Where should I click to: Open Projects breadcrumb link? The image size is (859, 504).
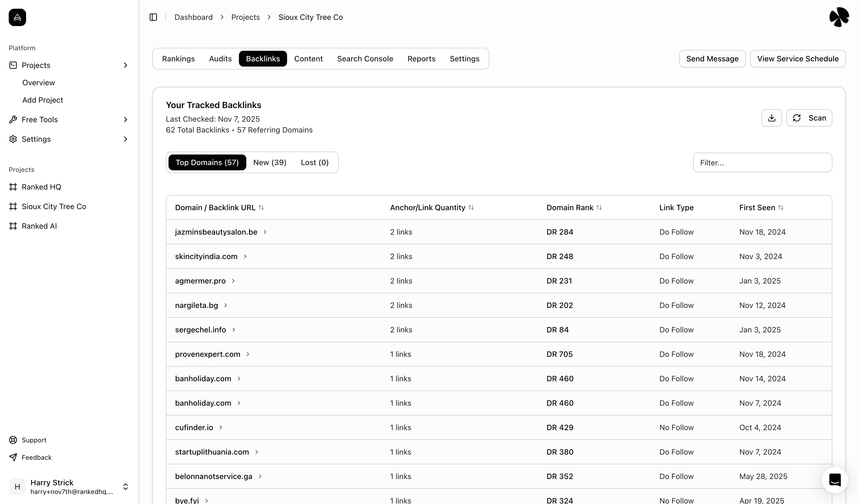(245, 17)
